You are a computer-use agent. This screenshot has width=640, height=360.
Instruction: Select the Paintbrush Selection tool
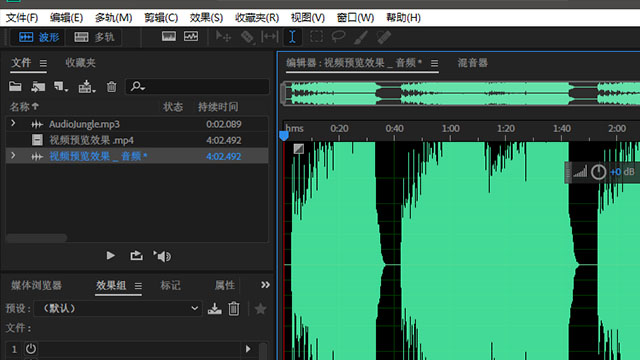(361, 37)
